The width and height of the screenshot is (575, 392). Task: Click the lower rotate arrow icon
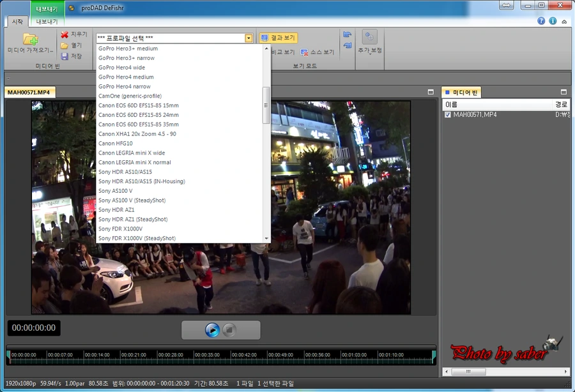click(x=348, y=45)
